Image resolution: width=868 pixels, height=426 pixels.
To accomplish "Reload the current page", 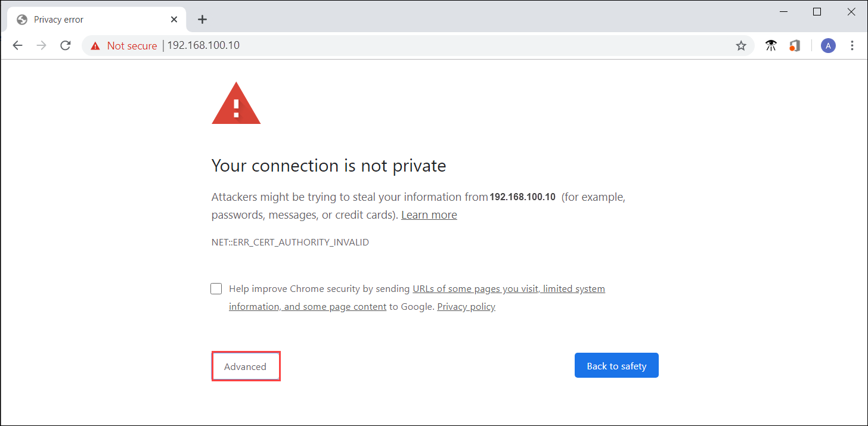I will [65, 45].
